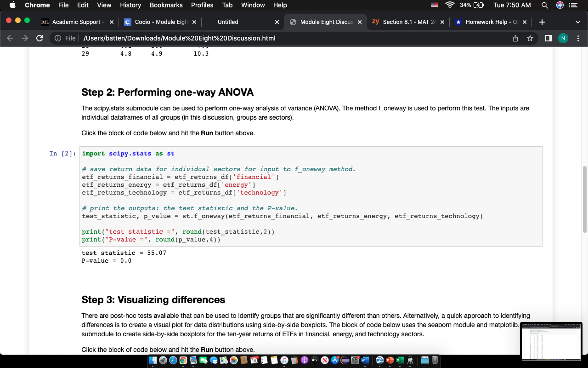Open Wi-Fi status menu
The width and height of the screenshot is (588, 368).
tap(450, 5)
